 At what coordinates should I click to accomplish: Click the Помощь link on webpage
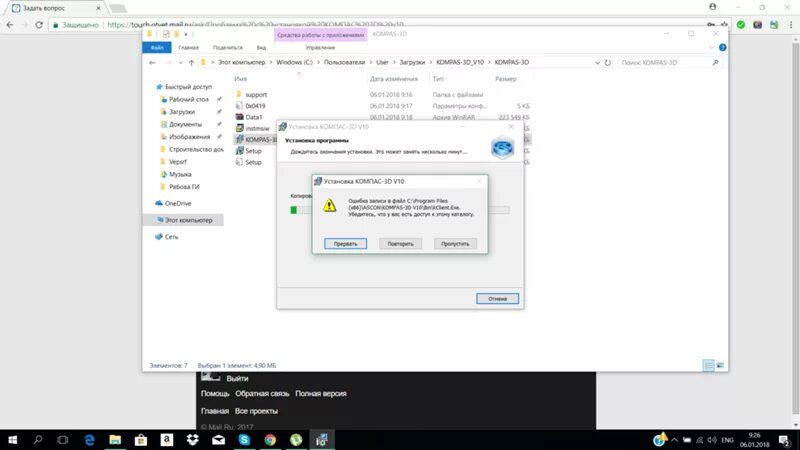[215, 393]
